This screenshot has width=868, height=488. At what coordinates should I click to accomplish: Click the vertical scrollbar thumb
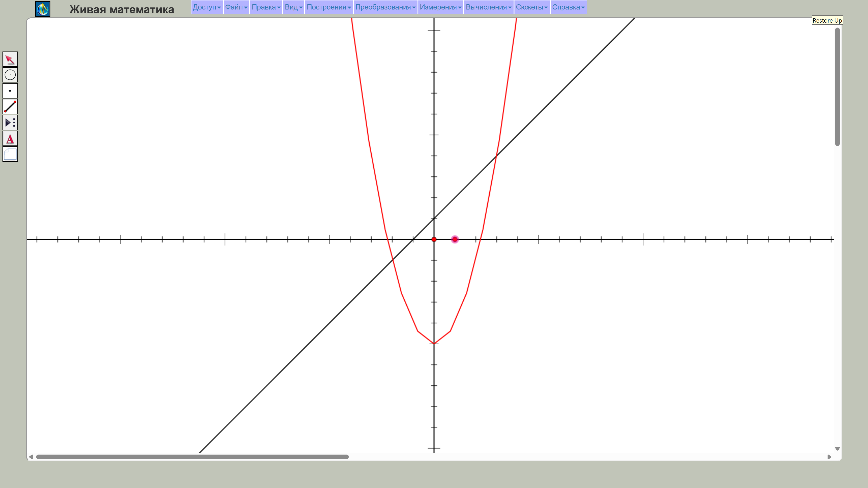[x=837, y=87]
